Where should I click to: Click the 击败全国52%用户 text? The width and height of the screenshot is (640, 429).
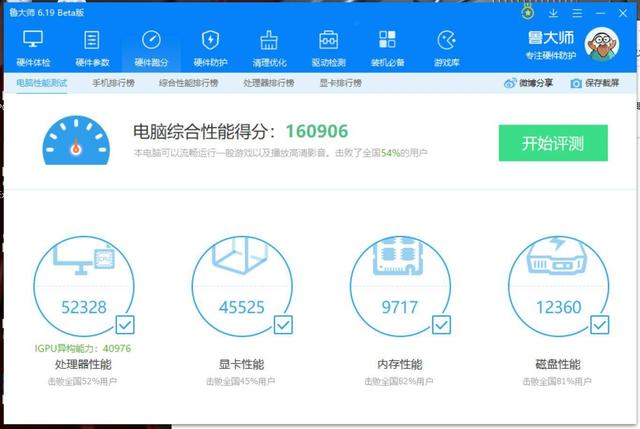tap(82, 381)
